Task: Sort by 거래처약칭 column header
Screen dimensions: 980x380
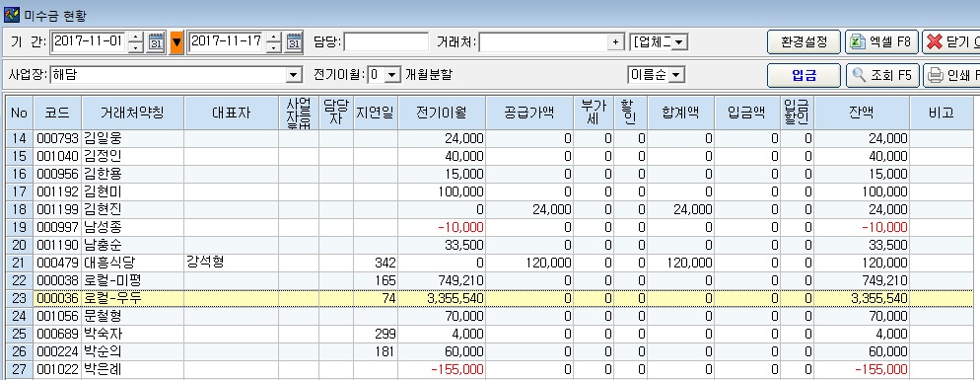Action: [x=132, y=113]
